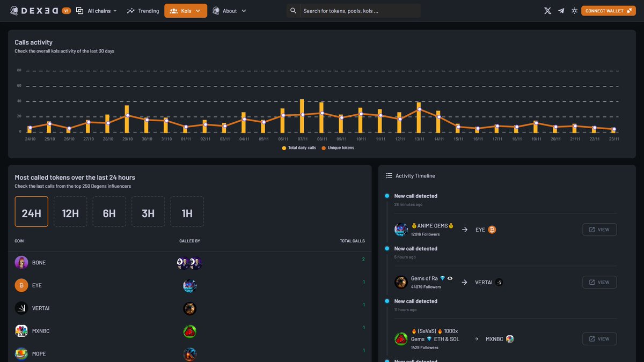This screenshot has width=644, height=362.
Task: View the SaVaS MXNBC call
Action: coord(599,339)
